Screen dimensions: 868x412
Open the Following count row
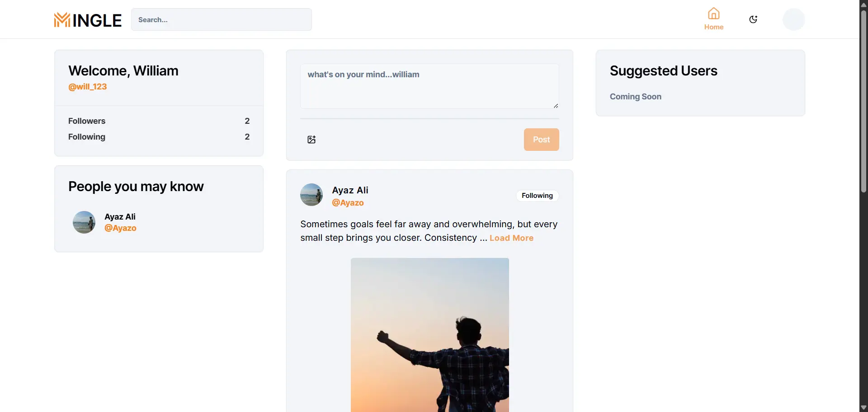point(159,137)
